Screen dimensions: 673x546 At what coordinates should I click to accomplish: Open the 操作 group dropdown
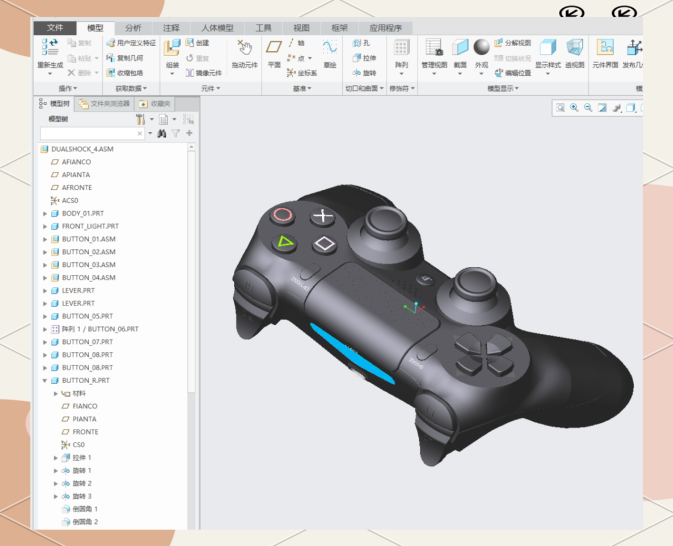pos(68,88)
